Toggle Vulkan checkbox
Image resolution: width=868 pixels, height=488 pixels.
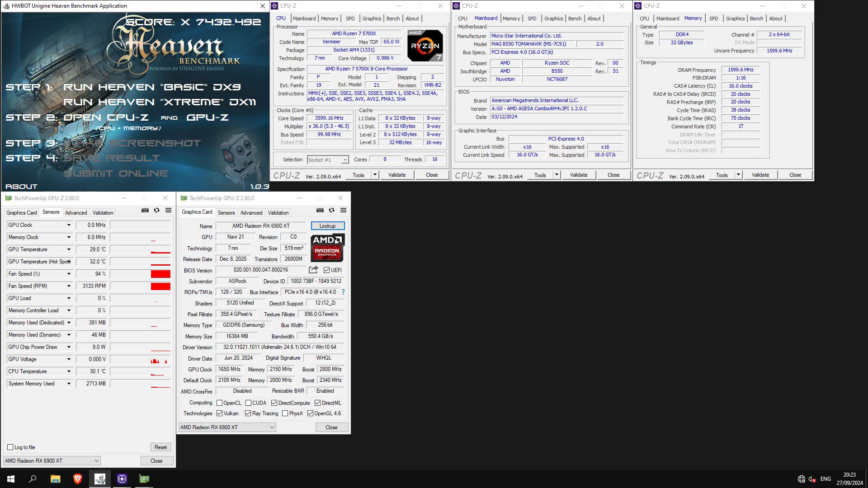(x=219, y=413)
